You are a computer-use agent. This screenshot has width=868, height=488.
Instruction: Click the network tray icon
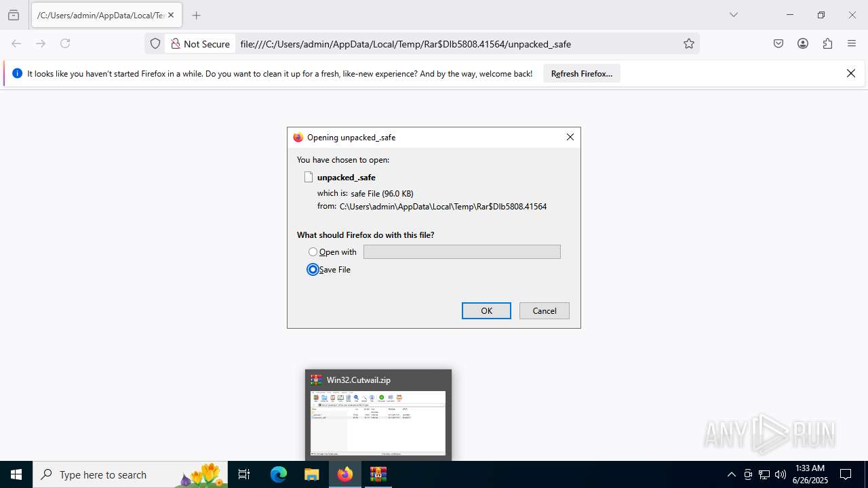click(764, 474)
